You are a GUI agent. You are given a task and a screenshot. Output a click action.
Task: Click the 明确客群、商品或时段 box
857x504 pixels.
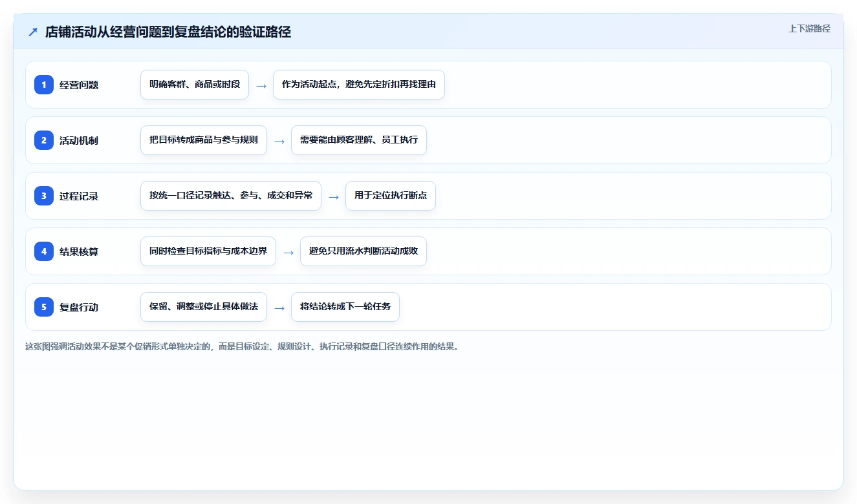tap(195, 85)
